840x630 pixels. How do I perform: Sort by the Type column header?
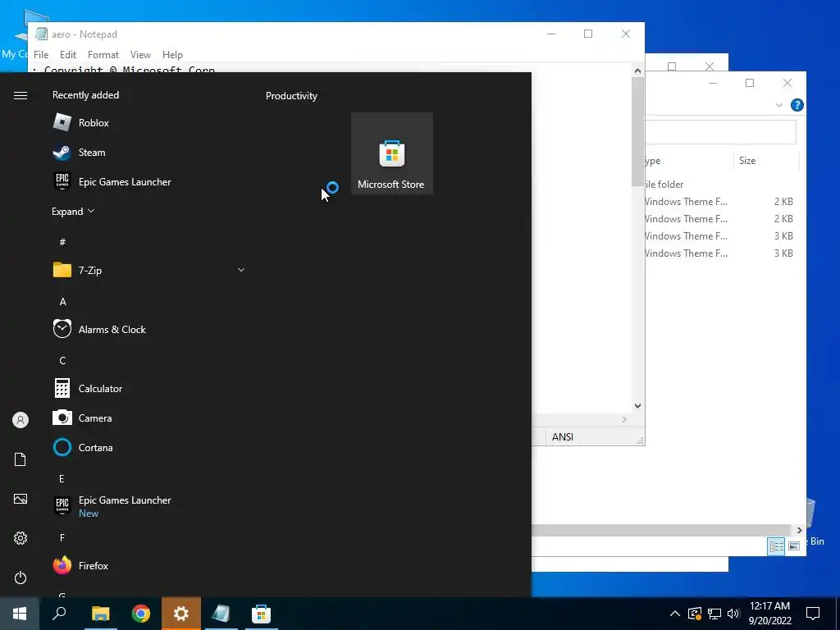coord(689,160)
